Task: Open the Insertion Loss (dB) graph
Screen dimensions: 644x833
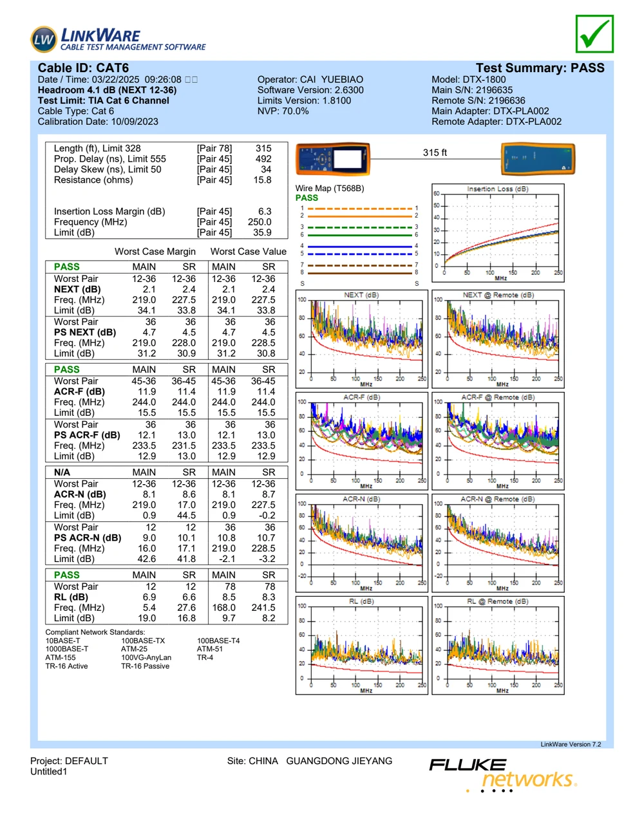Action: tap(498, 234)
